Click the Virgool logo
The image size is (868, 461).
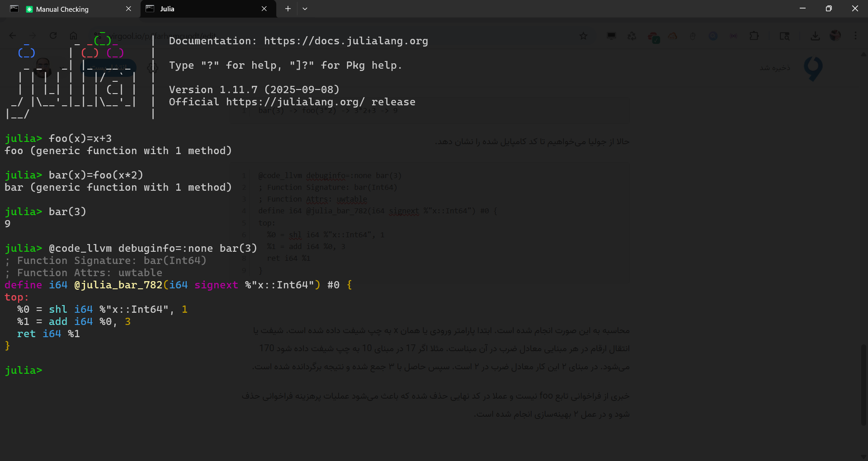812,69
